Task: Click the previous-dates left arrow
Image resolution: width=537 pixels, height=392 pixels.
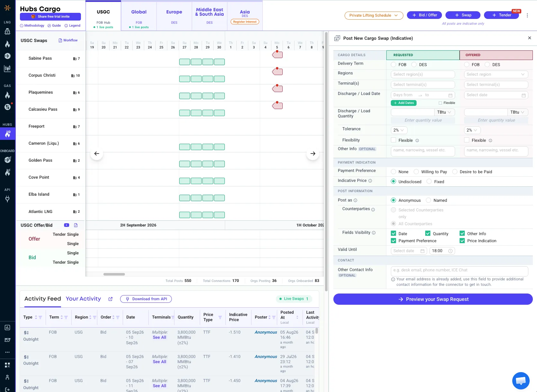Action: (x=97, y=154)
